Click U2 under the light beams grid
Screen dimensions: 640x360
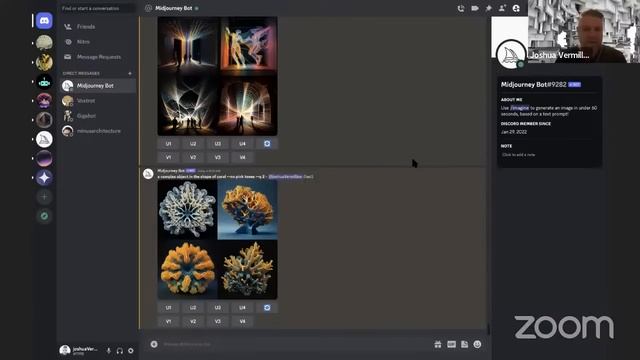(x=193, y=144)
